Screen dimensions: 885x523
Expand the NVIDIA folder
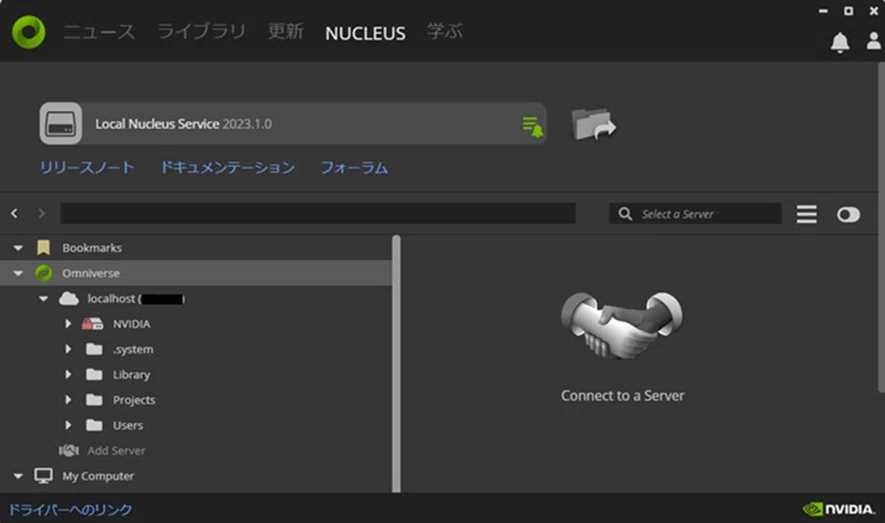point(68,324)
